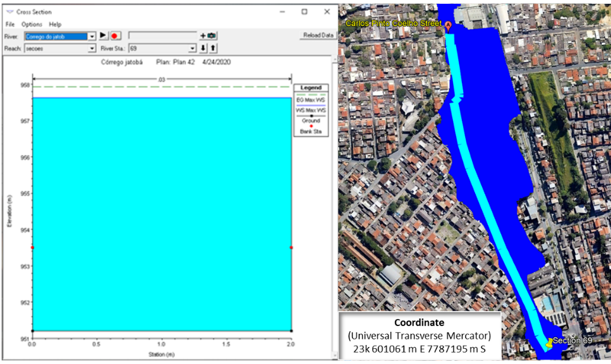The image size is (611, 364).
Task: Click the red Carlos Pinto Coelho Street marker
Action: (449, 26)
